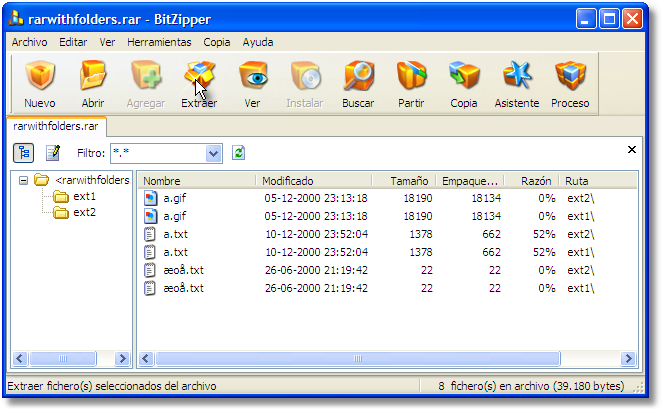
Task: Search with the Buscar magnifier icon
Action: click(358, 76)
